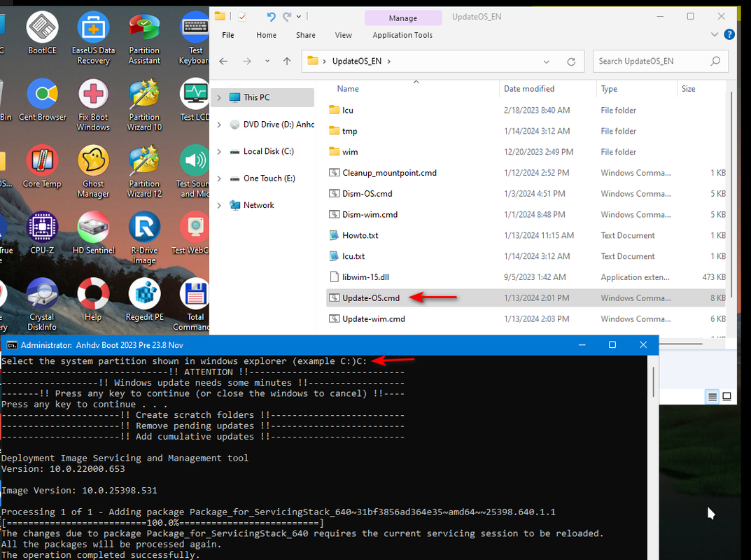The height and width of the screenshot is (560, 751).
Task: Expand DVD Drive (D:) tree node
Action: click(x=219, y=125)
